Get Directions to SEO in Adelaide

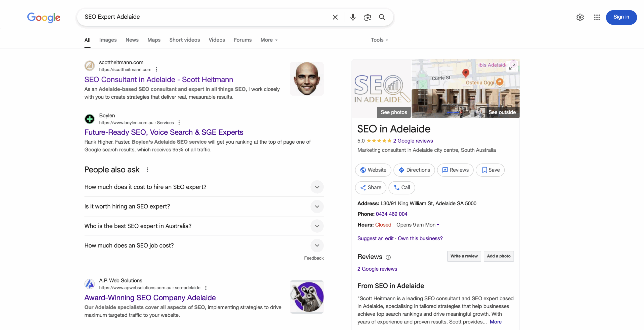point(414,170)
